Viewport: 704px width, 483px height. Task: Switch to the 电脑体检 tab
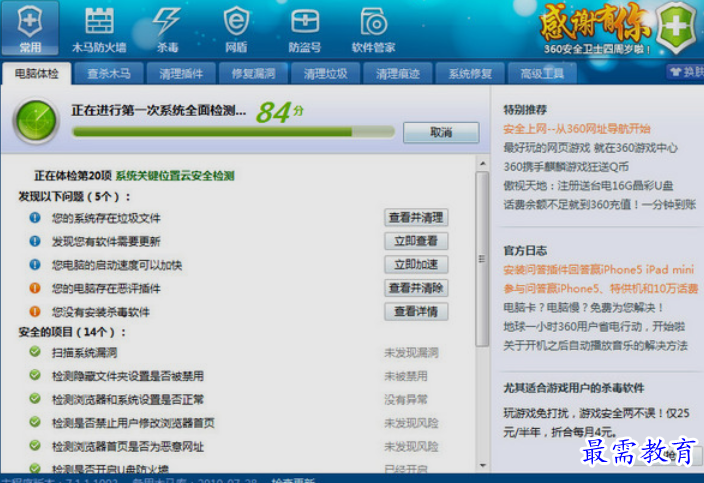37,73
